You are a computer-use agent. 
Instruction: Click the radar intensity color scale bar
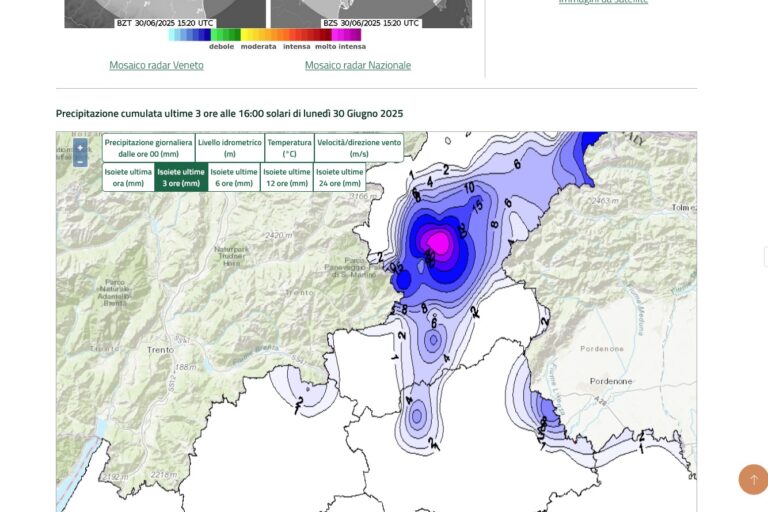tap(264, 35)
